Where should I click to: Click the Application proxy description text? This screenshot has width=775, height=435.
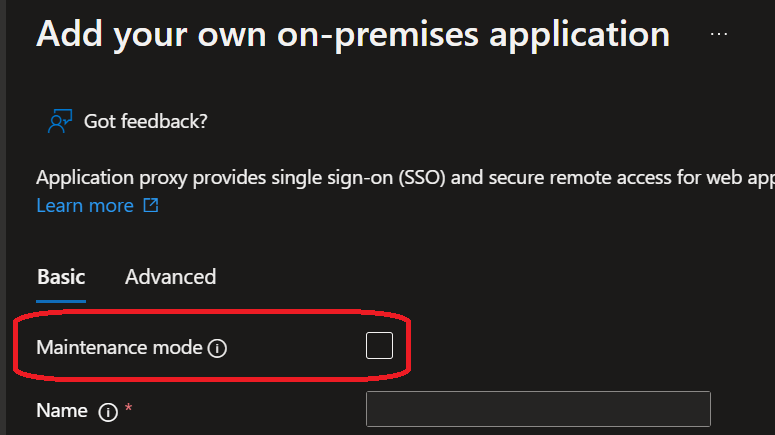pos(400,178)
